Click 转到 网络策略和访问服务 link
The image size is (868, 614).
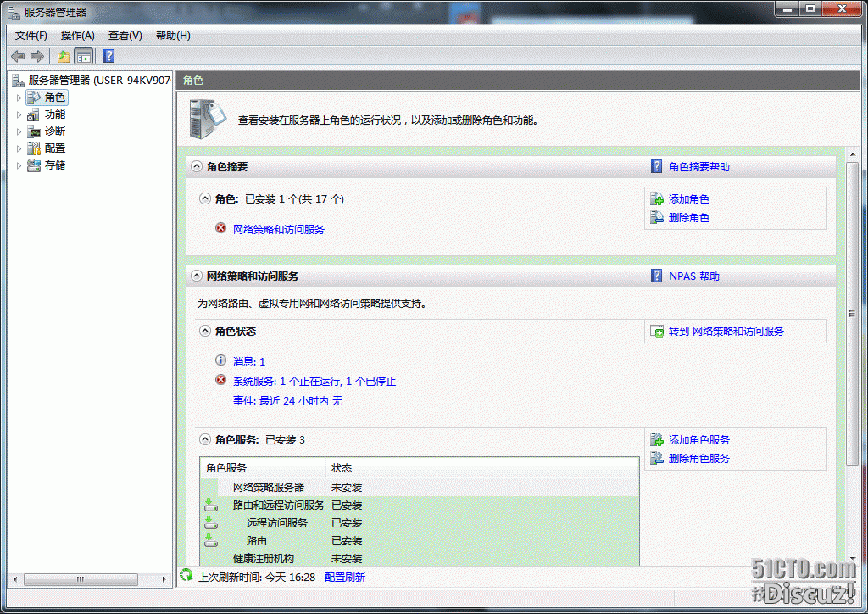tap(726, 331)
